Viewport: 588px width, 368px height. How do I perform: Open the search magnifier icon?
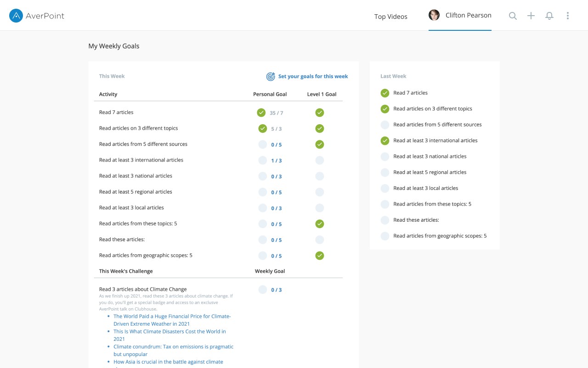pos(513,16)
